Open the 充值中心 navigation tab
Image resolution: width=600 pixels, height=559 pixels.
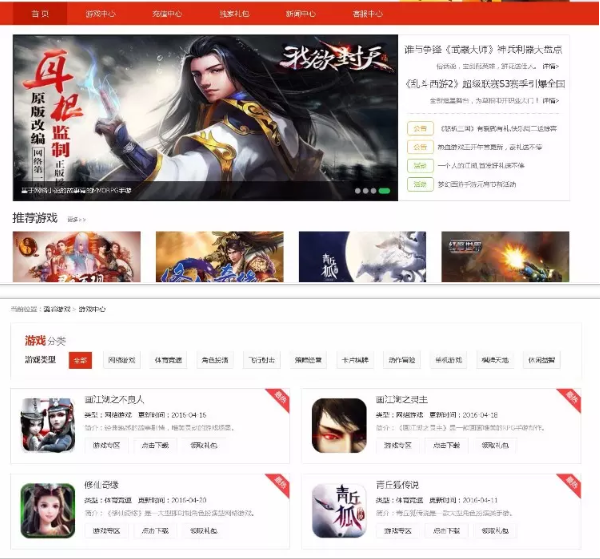(x=167, y=14)
